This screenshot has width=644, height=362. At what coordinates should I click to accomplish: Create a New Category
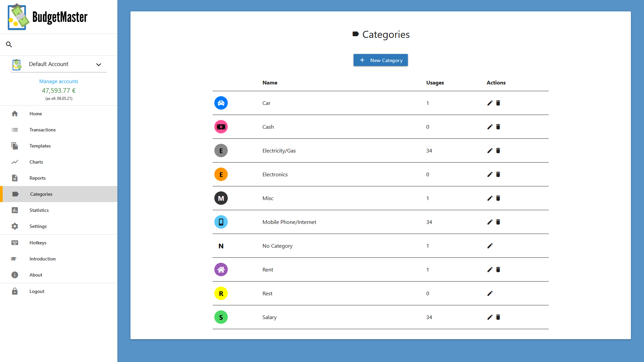[380, 60]
